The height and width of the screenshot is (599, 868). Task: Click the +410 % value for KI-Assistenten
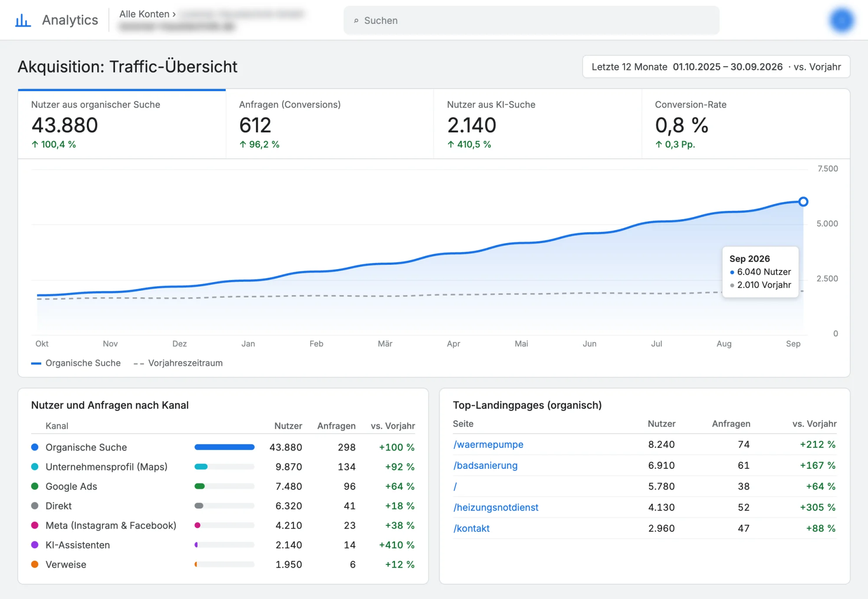397,545
